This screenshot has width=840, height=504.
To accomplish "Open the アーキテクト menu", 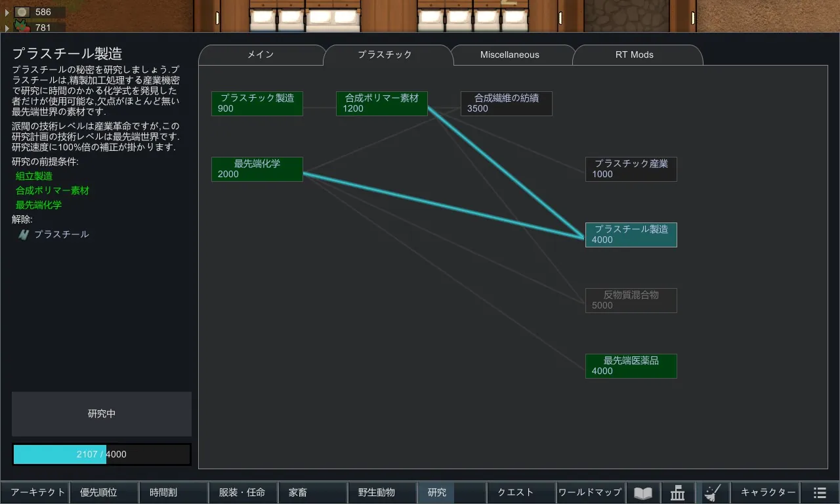I will point(38,492).
